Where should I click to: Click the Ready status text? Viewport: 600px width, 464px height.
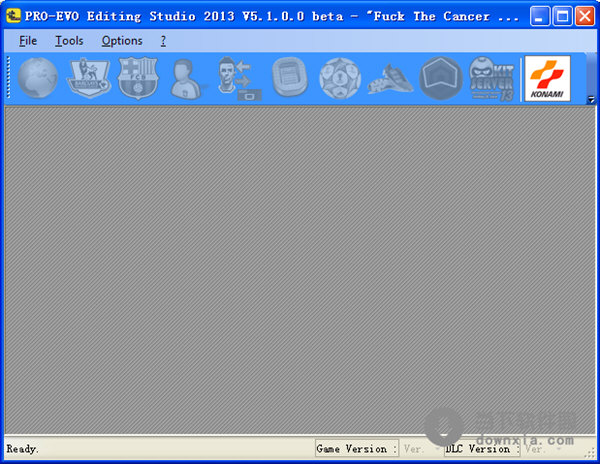point(22,449)
